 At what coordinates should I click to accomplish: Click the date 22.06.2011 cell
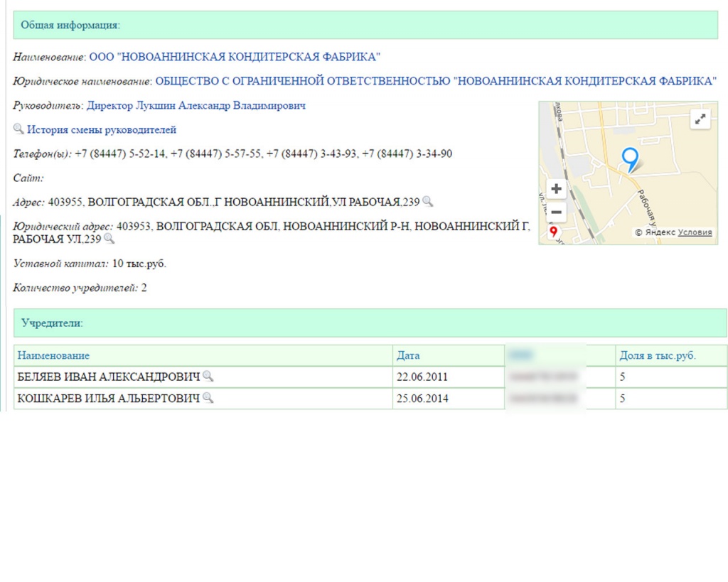click(x=449, y=377)
